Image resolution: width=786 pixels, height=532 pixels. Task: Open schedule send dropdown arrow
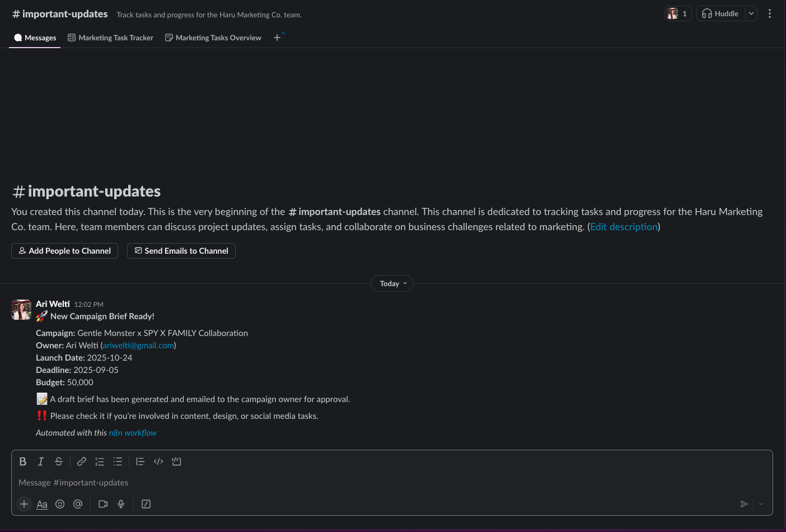761,504
